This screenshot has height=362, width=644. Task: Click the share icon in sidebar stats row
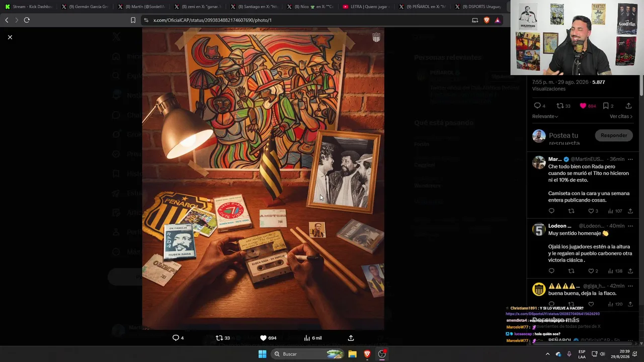(628, 106)
